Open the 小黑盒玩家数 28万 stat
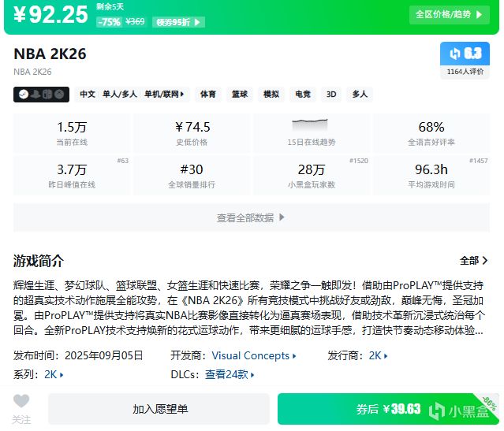Image resolution: width=504 pixels, height=431 pixels. coord(312,176)
